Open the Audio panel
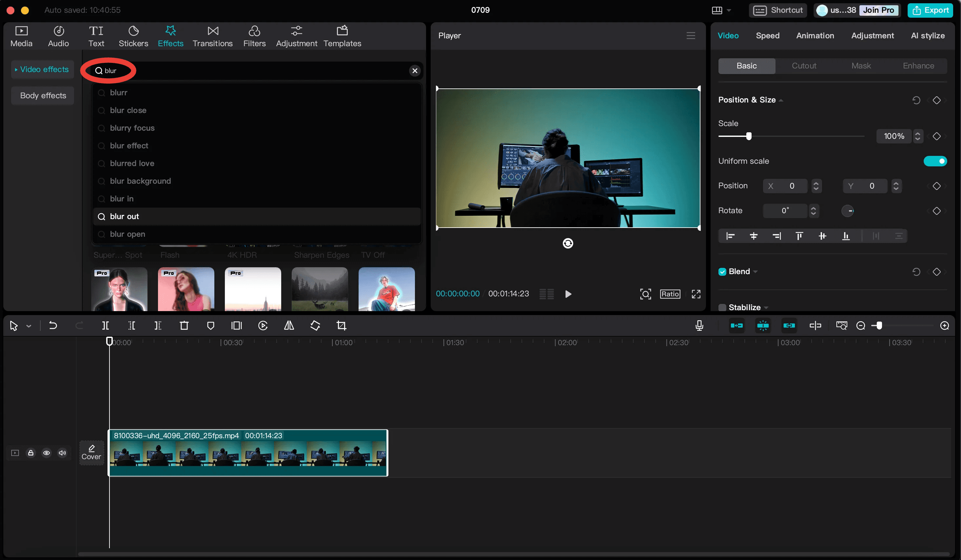The height and width of the screenshot is (560, 961). pos(58,36)
